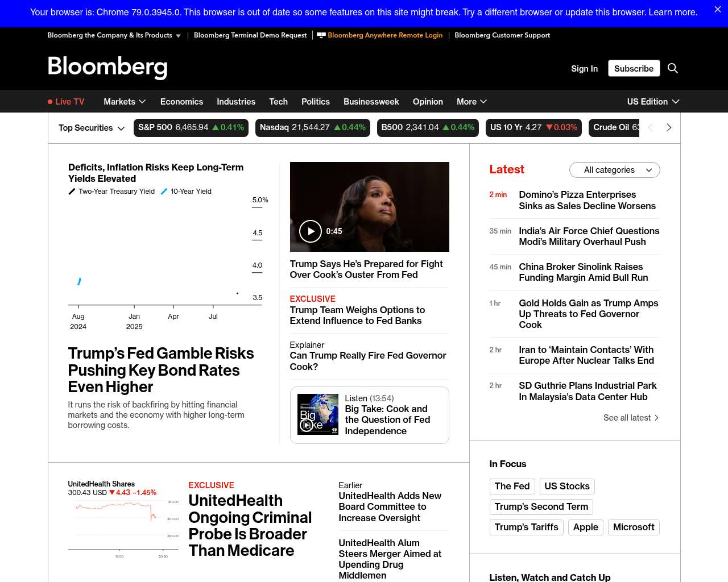Select the S&P 500 ticker
Image resolution: width=728 pixels, height=582 pixels.
point(191,128)
